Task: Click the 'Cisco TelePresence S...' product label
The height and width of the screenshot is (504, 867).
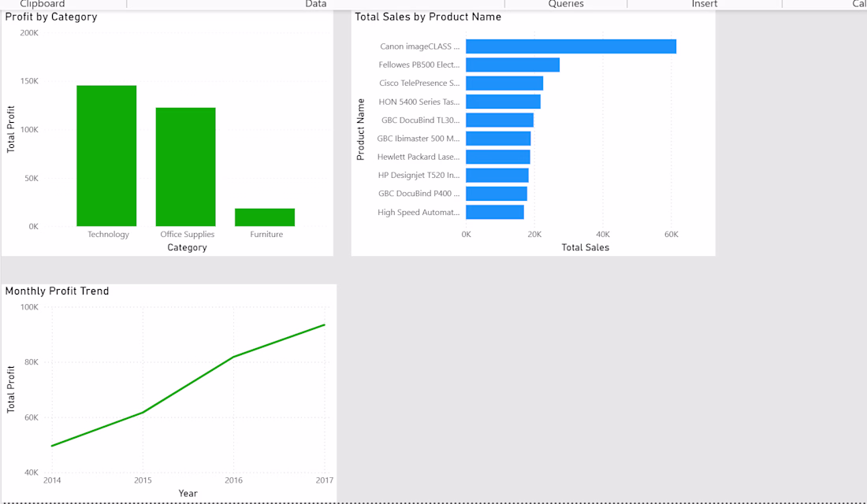Action: (x=419, y=83)
